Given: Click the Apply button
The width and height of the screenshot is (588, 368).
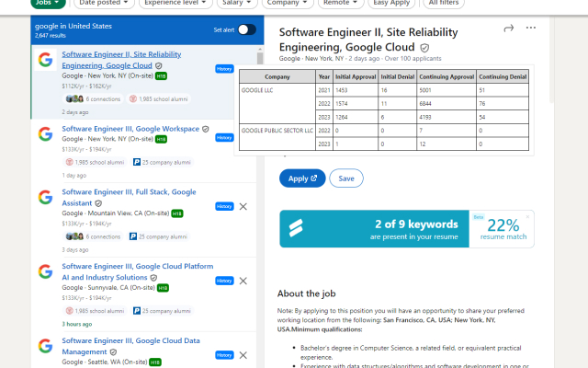Looking at the screenshot, I should pos(302,178).
